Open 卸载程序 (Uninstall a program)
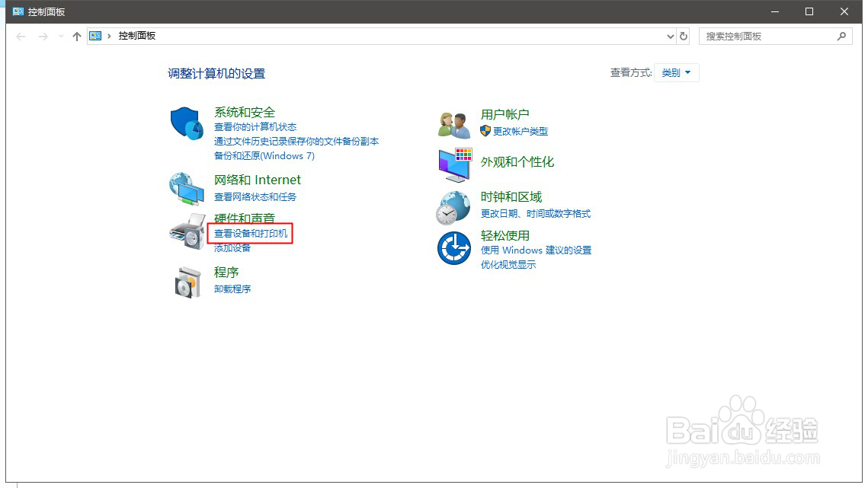Viewport: 868px width, 488px height. 232,289
